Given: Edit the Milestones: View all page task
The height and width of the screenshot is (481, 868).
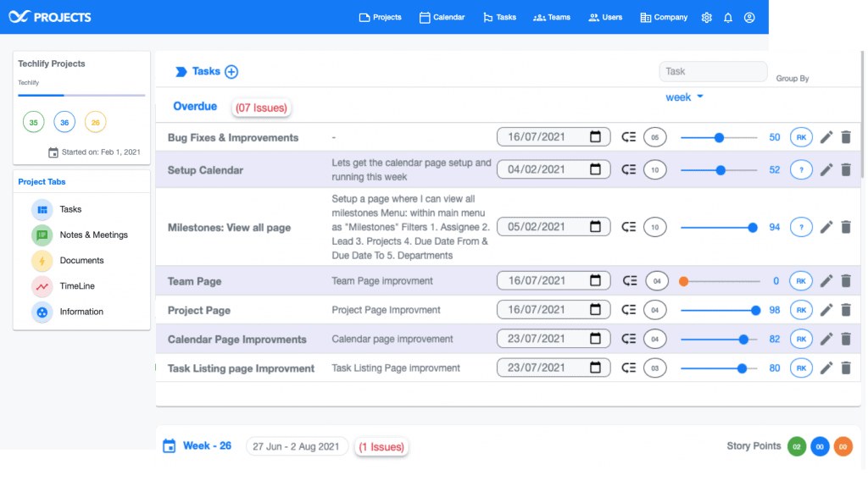Looking at the screenshot, I should tap(826, 227).
